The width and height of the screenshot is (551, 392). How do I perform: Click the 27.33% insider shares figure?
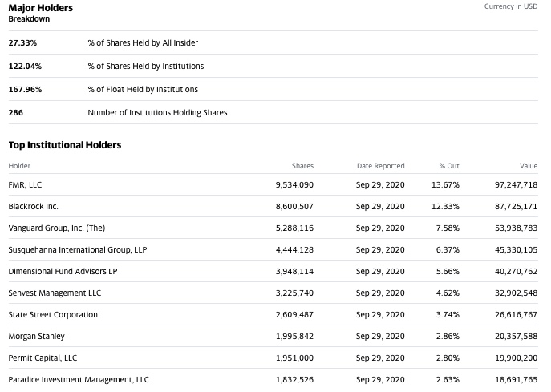tap(22, 43)
